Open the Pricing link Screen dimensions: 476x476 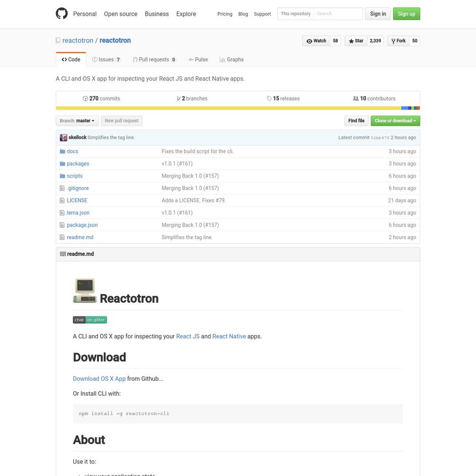(225, 14)
